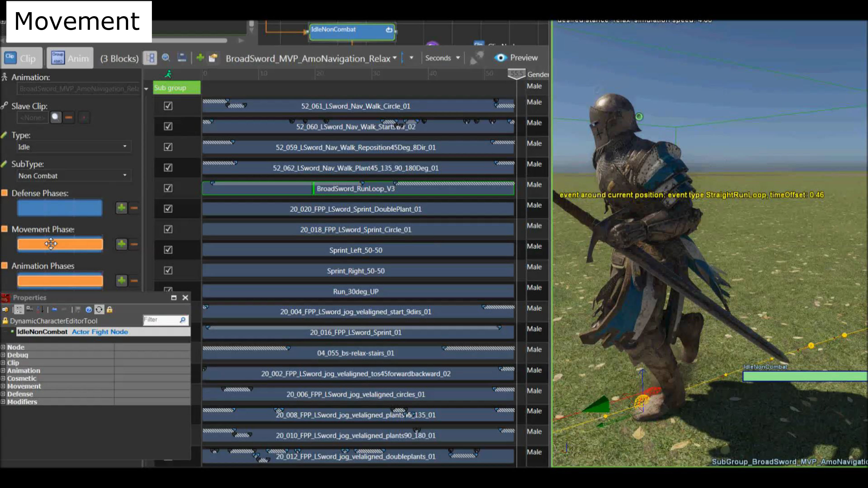
Task: Click the Actor Fight Node link
Action: click(100, 332)
